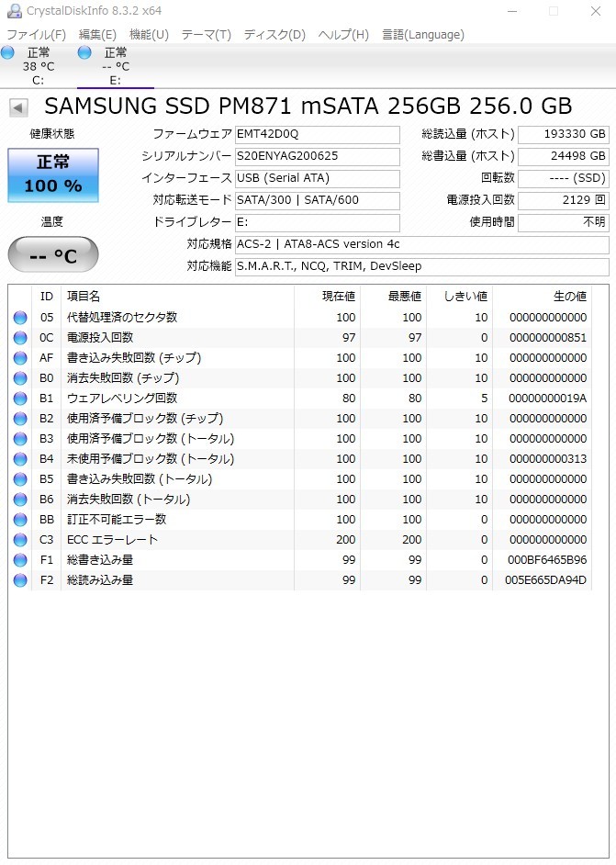Viewport: 616px width, 865px height.
Task: Open the 編集(E) menu
Action: 97,35
